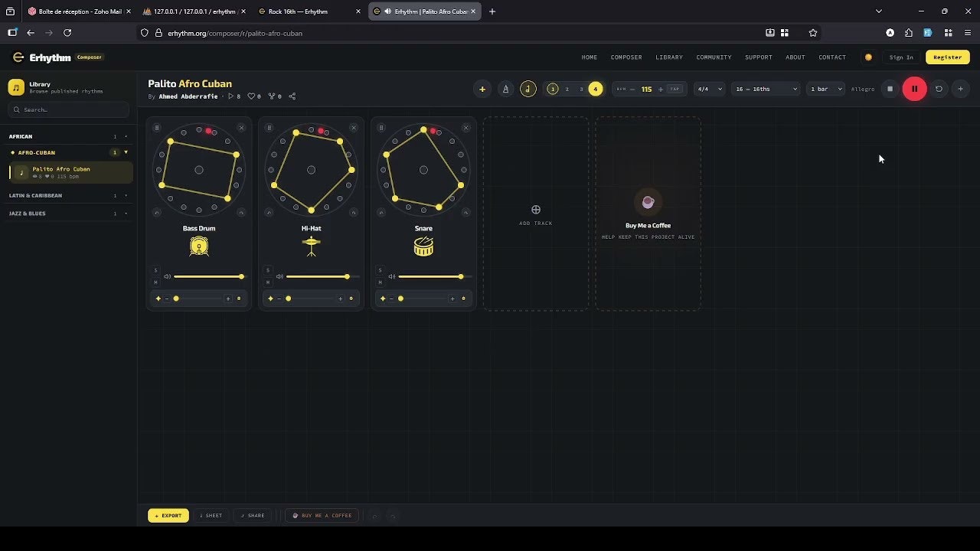Open the SUPPORT nav item
Viewport: 980px width, 551px height.
point(759,57)
